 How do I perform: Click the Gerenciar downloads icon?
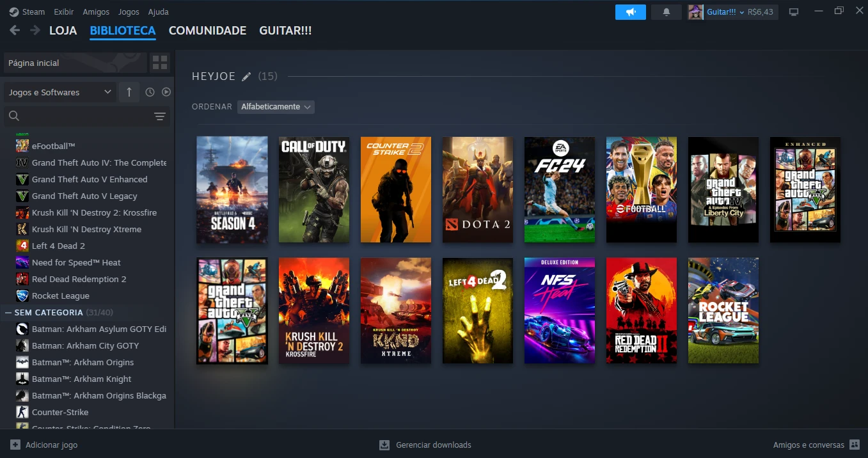point(384,445)
